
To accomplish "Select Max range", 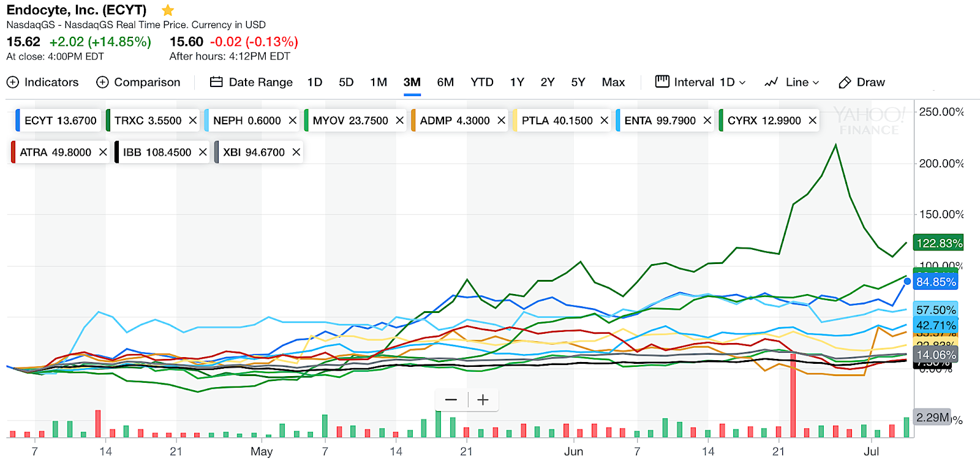I will pos(613,82).
